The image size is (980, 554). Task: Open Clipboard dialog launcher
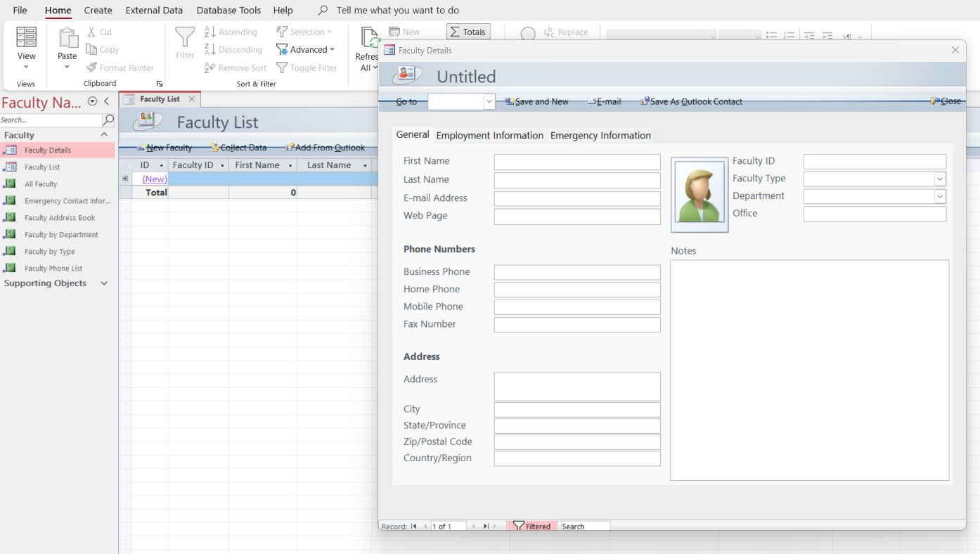click(160, 84)
